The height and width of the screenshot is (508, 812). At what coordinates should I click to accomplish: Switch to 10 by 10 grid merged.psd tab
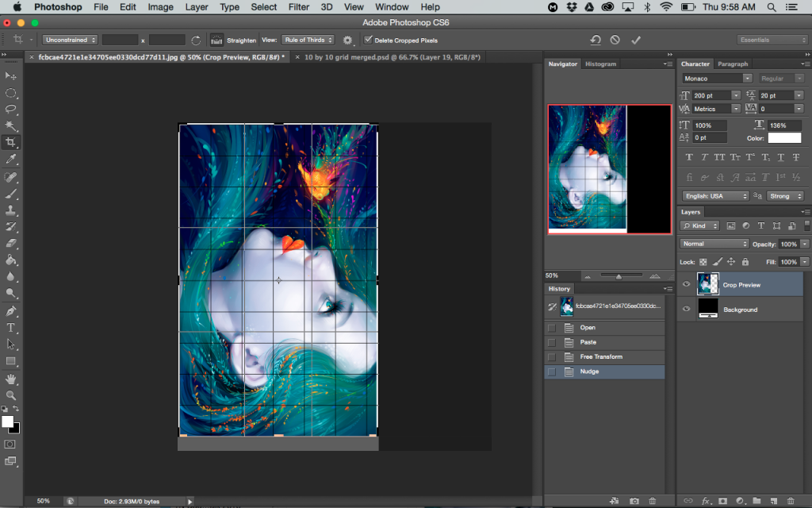(x=392, y=57)
